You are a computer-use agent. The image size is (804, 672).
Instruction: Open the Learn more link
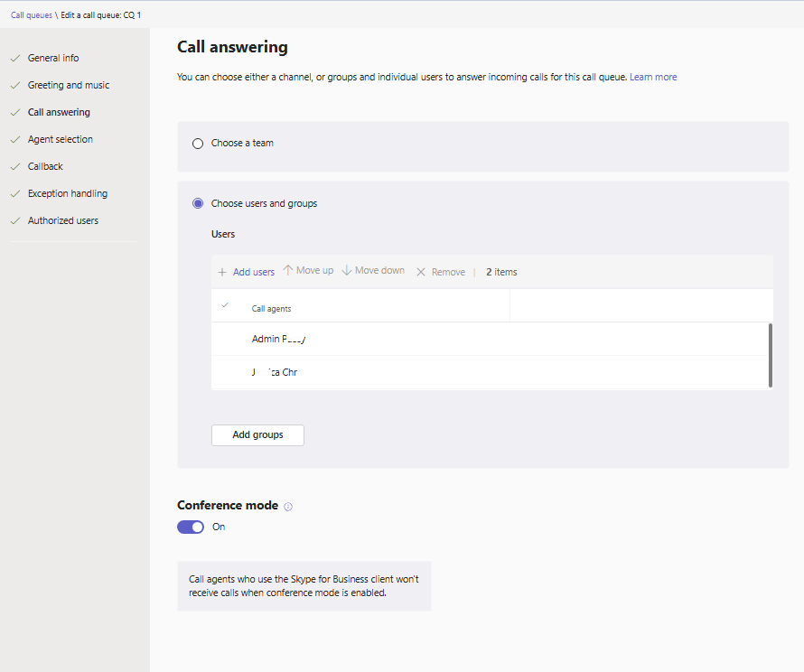tap(653, 78)
